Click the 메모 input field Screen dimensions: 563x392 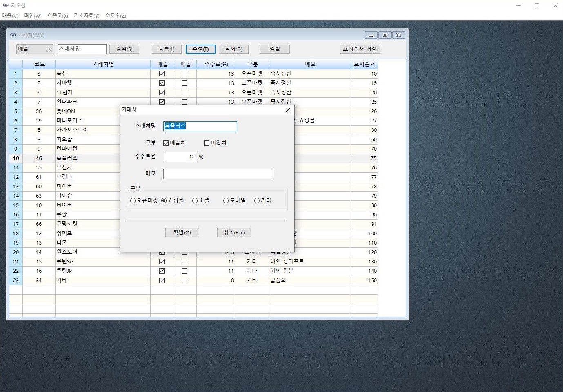click(218, 174)
